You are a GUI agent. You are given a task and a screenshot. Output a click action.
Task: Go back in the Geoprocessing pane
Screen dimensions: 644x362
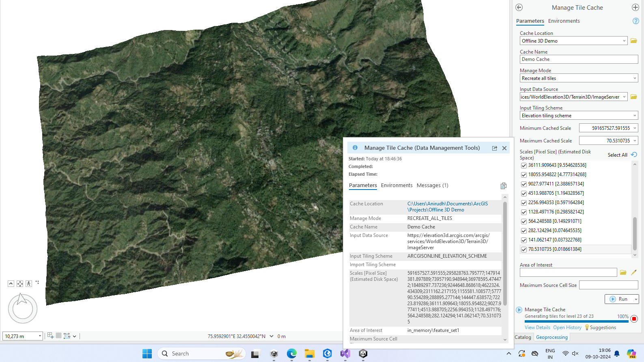click(519, 7)
